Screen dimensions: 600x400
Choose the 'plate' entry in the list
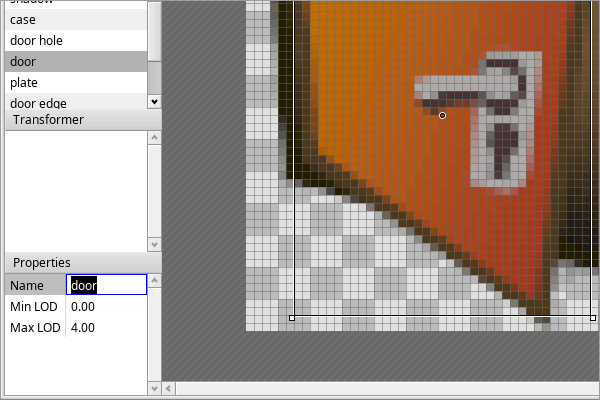pos(75,82)
